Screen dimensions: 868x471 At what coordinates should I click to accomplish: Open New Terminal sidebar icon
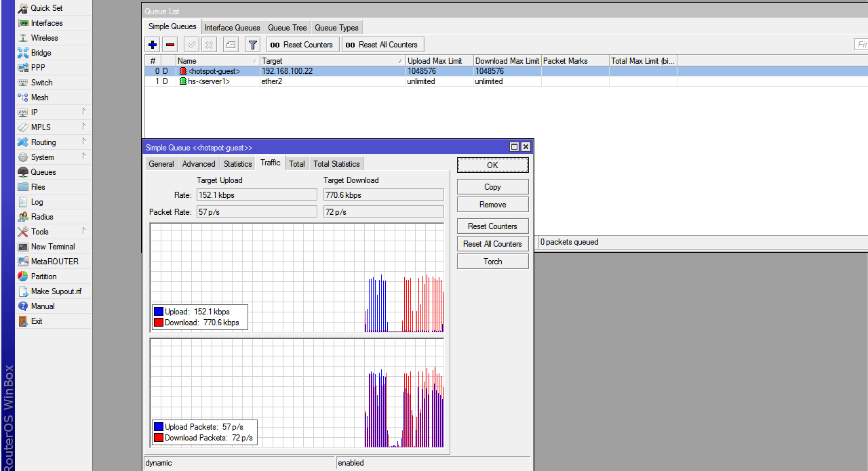click(x=23, y=247)
